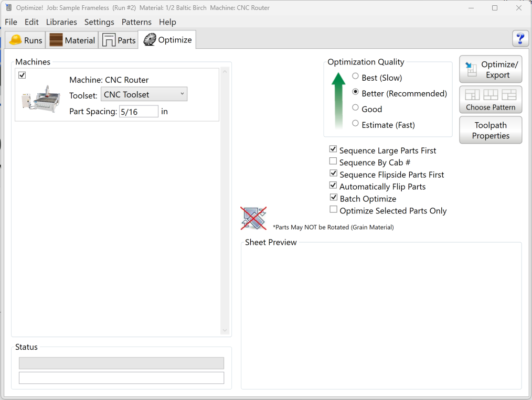Click the Optimize/Export button
Image resolution: width=532 pixels, height=400 pixels.
tap(491, 69)
